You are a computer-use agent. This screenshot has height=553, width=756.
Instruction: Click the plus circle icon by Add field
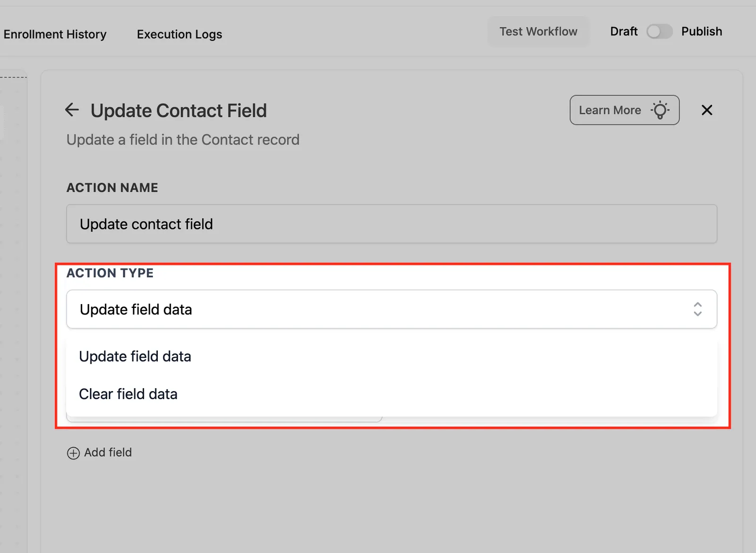coord(73,453)
